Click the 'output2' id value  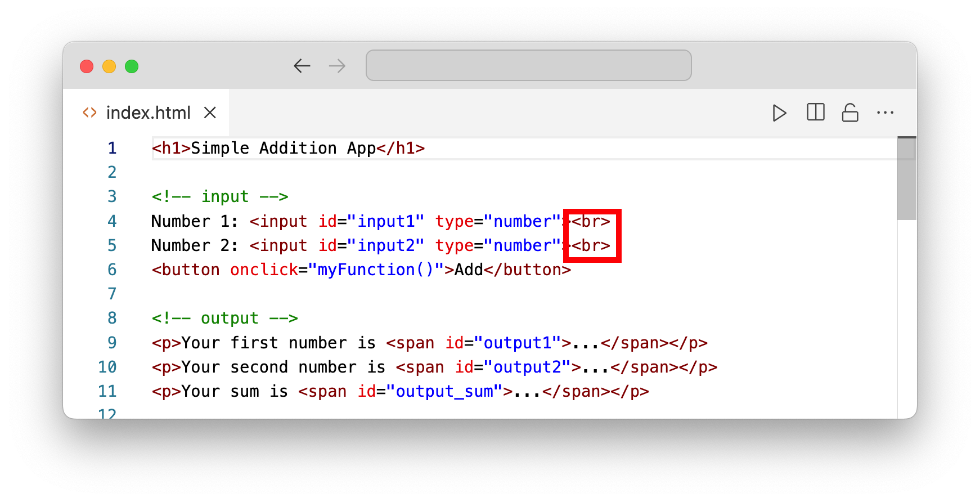(x=527, y=367)
